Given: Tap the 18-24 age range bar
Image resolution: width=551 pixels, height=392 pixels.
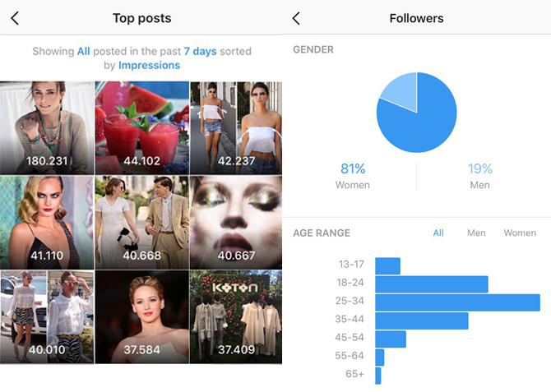Looking at the screenshot, I should click(x=432, y=284).
